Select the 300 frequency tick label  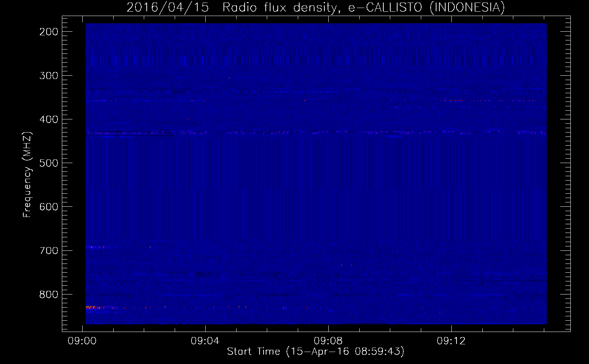coord(49,76)
